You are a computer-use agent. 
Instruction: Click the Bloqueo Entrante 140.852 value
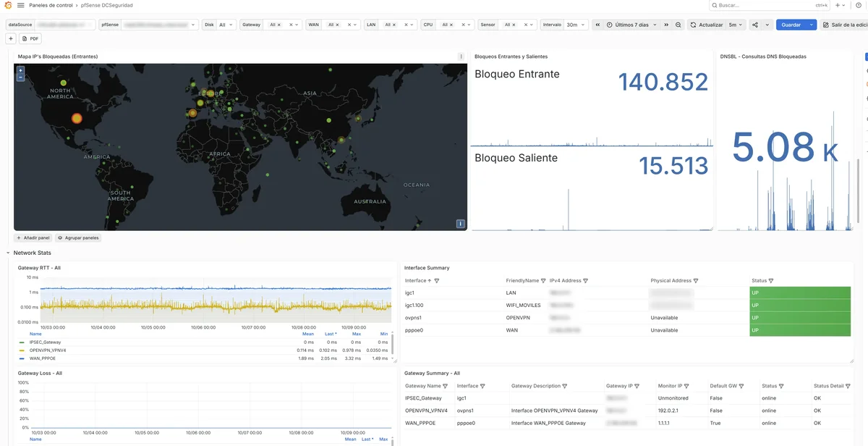coord(663,82)
